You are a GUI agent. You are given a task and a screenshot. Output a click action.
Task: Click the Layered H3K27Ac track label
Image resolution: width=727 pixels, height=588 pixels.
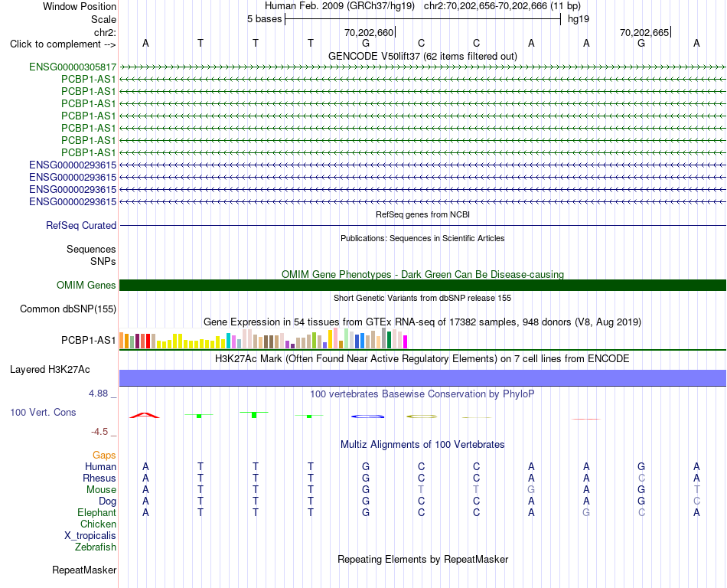50,370
